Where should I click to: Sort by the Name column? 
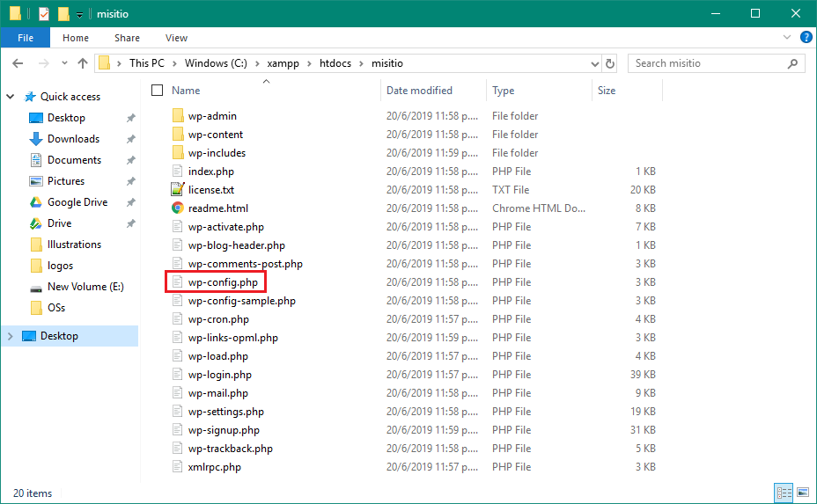point(186,90)
